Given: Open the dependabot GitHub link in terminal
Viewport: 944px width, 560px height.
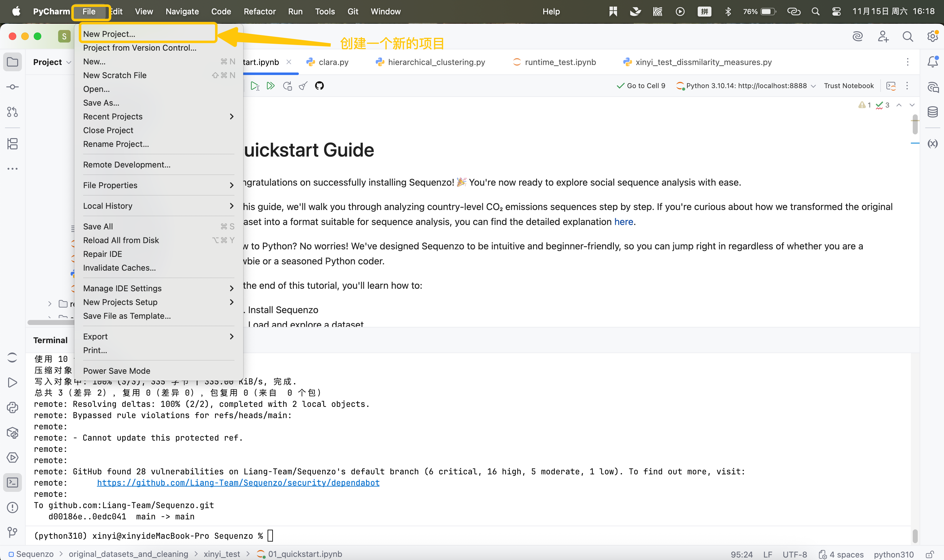Looking at the screenshot, I should pos(238,482).
